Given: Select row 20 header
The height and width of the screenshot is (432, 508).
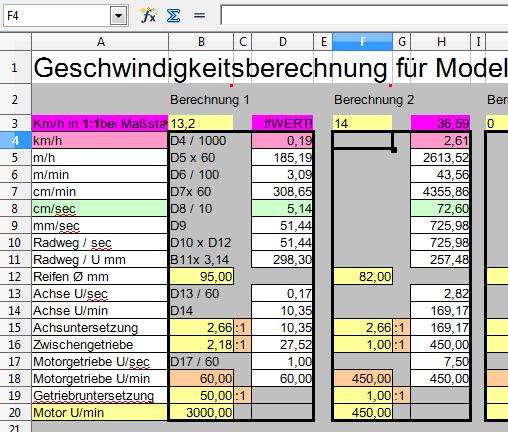Looking at the screenshot, I should pos(16,413).
